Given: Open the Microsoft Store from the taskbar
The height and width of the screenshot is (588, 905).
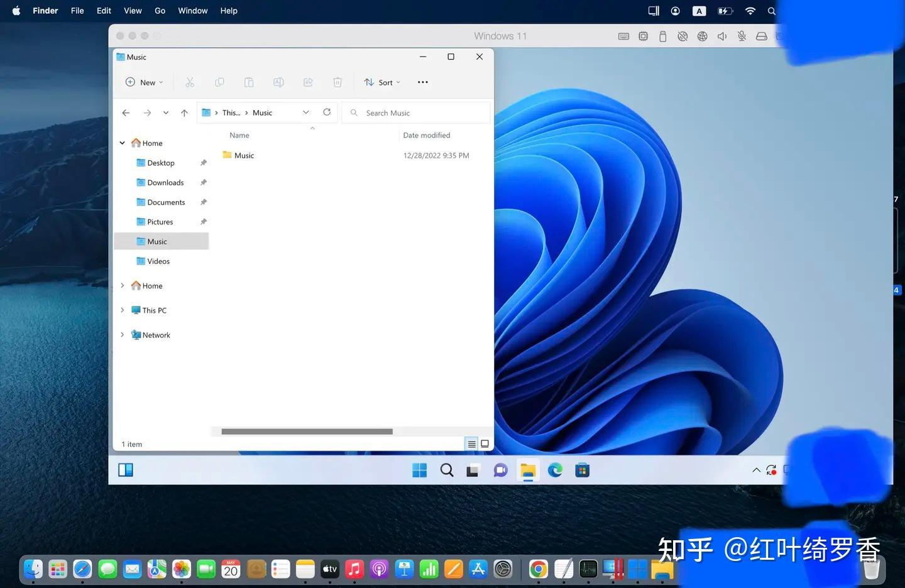Looking at the screenshot, I should [x=581, y=469].
